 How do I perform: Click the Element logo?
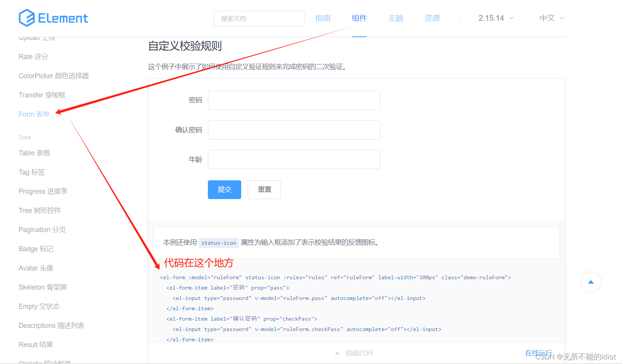53,18
